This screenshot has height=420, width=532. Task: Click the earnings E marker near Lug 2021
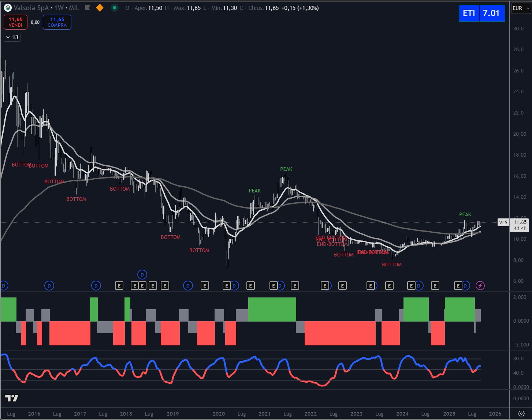click(x=295, y=286)
